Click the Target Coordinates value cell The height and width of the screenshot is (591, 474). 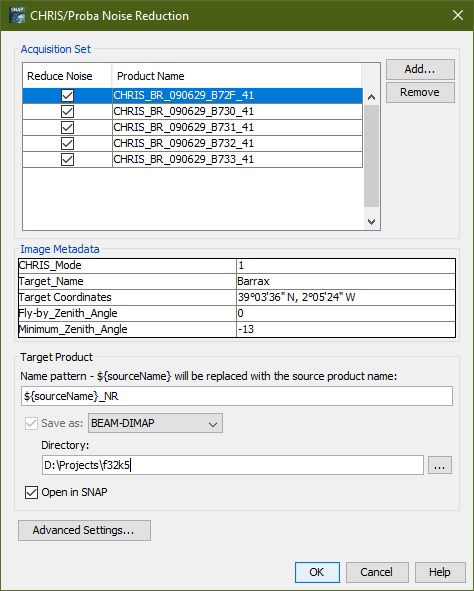(346, 297)
